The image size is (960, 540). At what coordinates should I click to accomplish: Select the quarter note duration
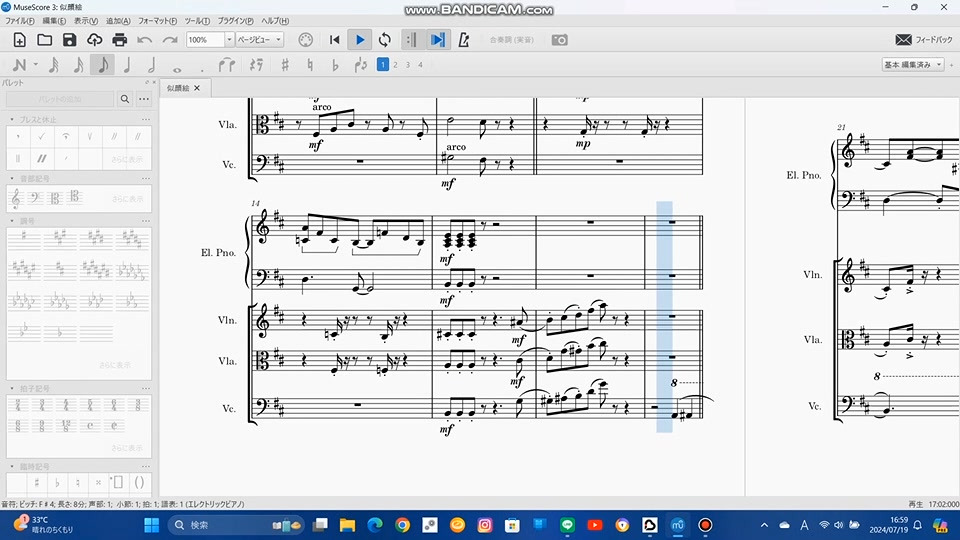[127, 65]
